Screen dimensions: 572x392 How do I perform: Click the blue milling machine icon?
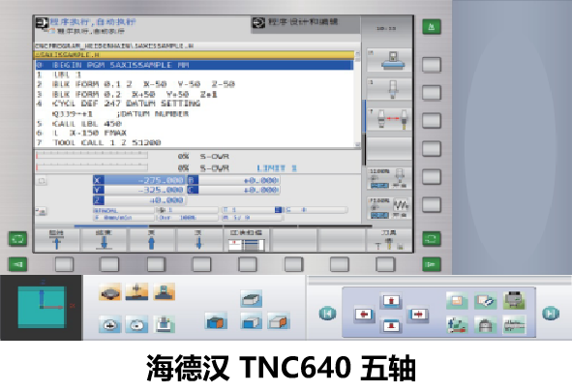coord(164,324)
